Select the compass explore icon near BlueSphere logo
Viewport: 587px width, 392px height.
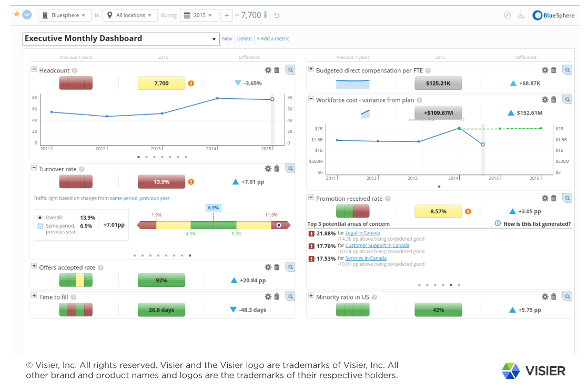[x=507, y=15]
